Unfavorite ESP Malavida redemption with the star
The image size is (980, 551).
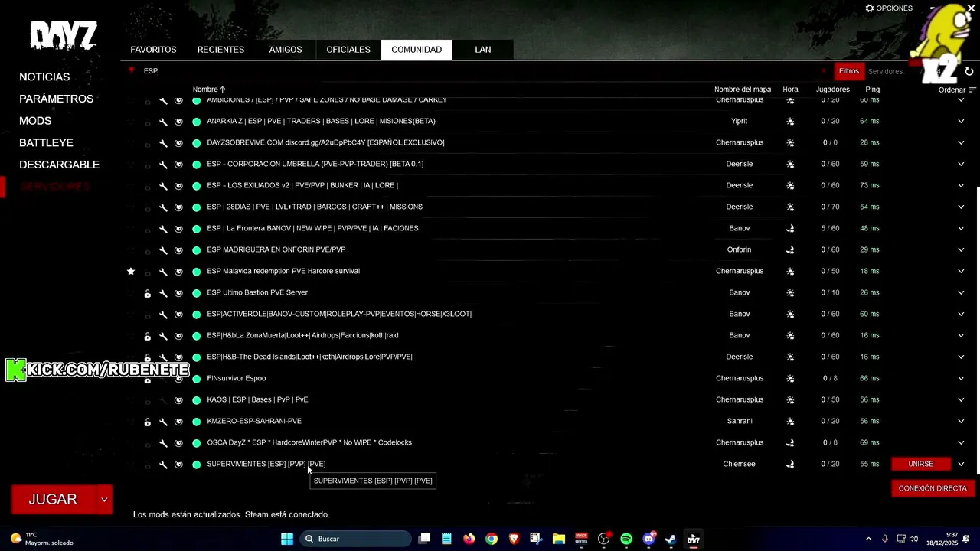click(131, 271)
